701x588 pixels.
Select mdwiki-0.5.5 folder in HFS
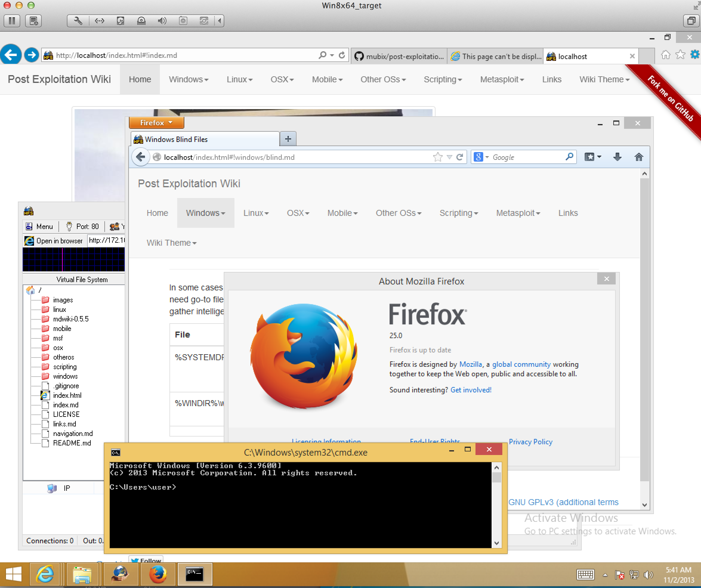point(71,319)
